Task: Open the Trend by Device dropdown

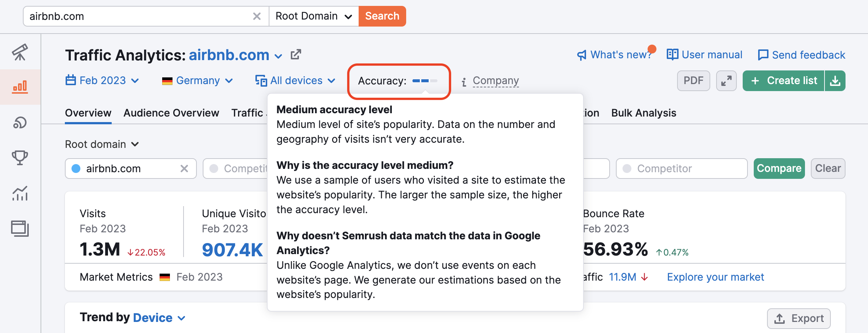Action: pos(159,318)
